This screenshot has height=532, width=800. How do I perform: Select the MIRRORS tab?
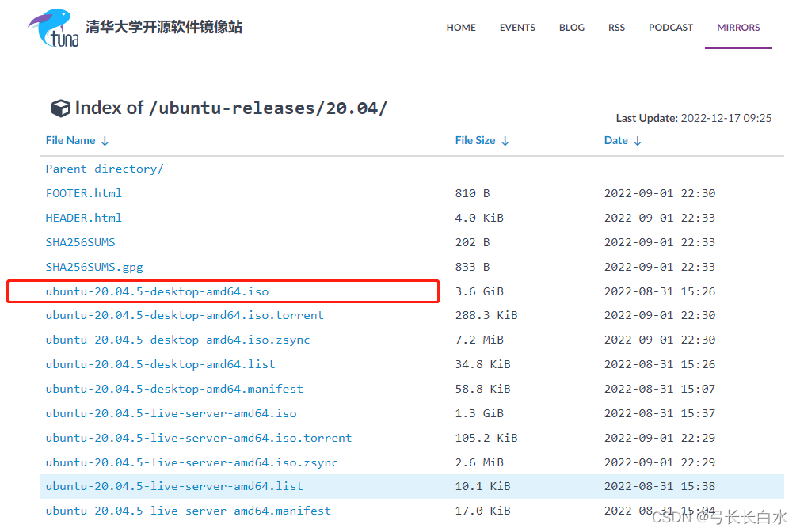[x=738, y=28]
